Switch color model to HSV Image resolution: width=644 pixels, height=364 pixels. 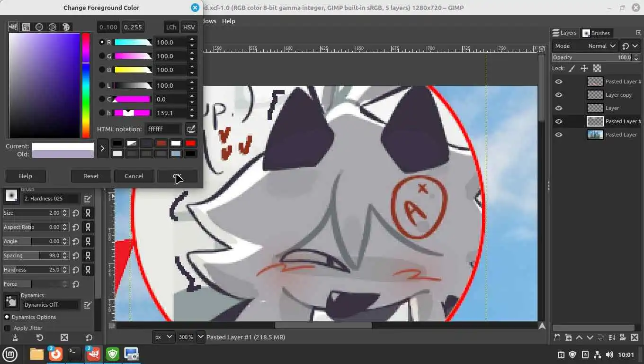189,27
